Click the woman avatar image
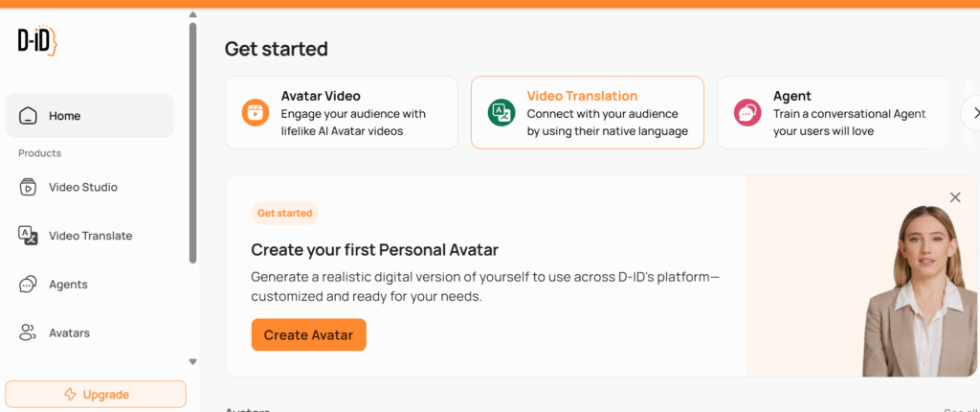The width and height of the screenshot is (980, 412). 920,291
